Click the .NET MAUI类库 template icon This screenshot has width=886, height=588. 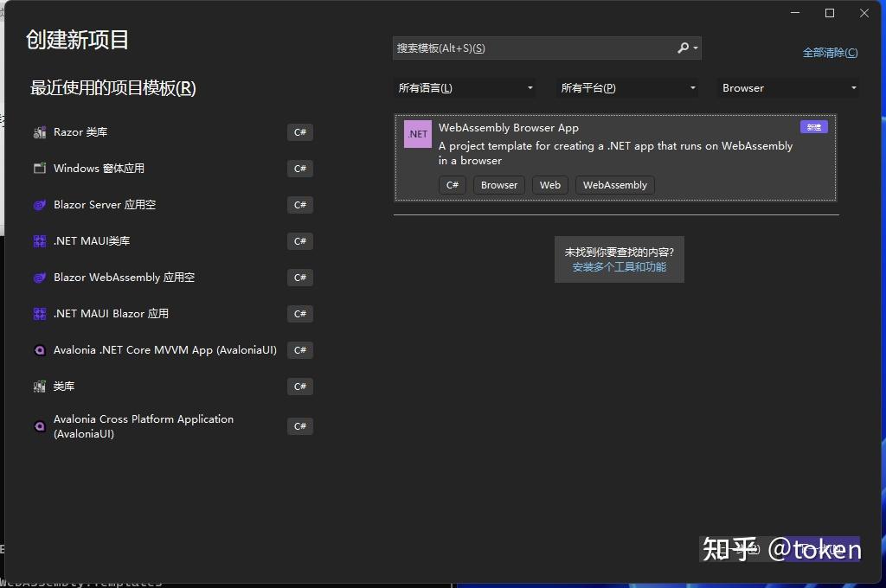(x=40, y=241)
